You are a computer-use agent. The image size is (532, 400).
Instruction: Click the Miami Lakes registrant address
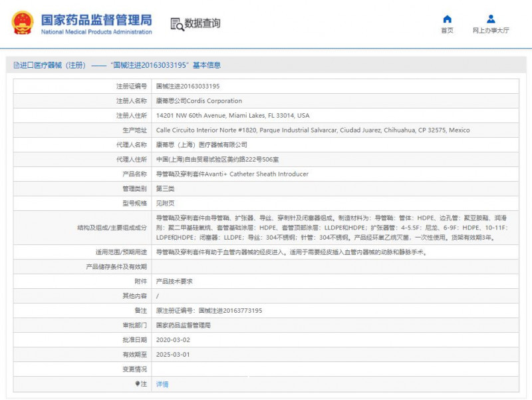(232, 115)
